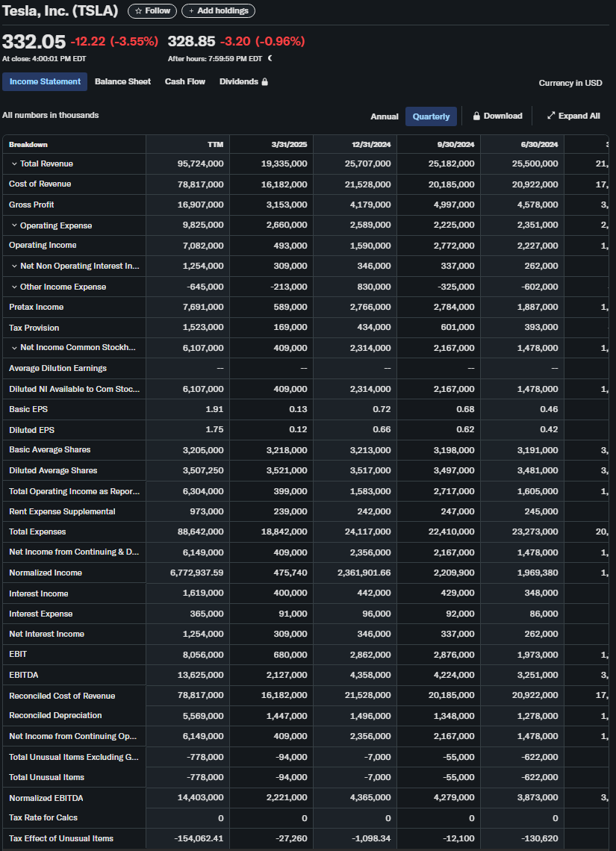This screenshot has height=851, width=616.
Task: Select the Quarterly period view
Action: click(x=431, y=116)
